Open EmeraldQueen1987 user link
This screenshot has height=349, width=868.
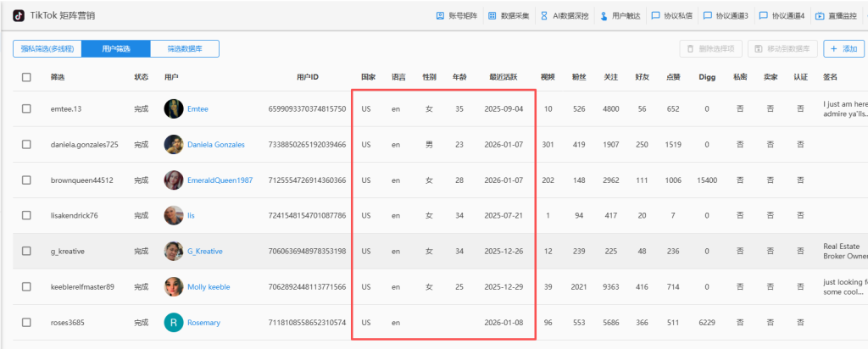click(220, 180)
